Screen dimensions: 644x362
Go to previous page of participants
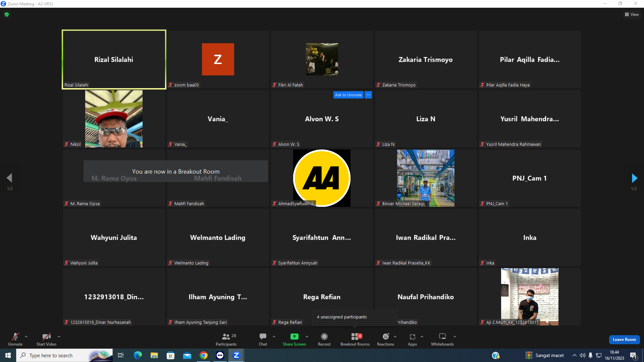click(9, 178)
